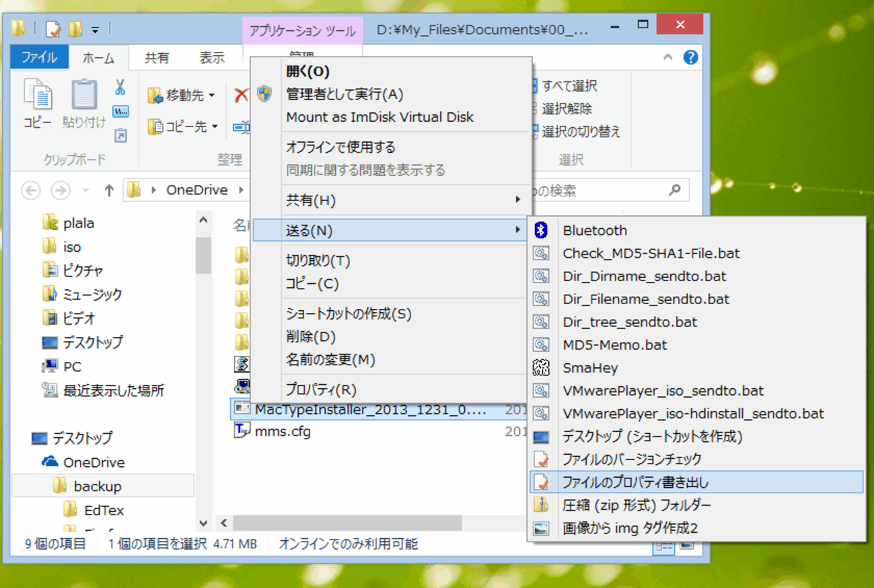
Task: Go up one folder level
Action: click(x=109, y=190)
